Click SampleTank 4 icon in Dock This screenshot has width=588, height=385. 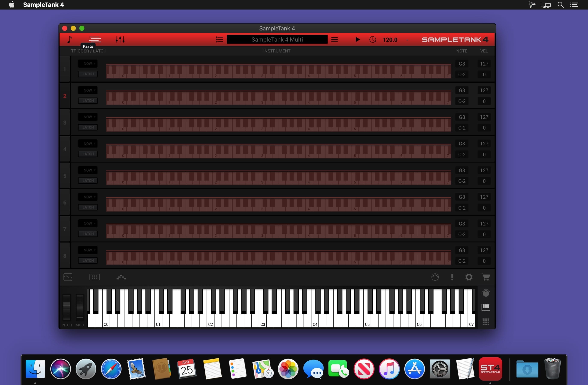tap(490, 369)
